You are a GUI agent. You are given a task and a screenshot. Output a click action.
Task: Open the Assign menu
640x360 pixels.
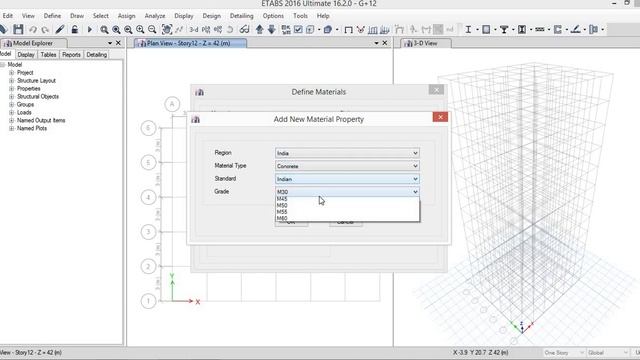[x=127, y=16]
